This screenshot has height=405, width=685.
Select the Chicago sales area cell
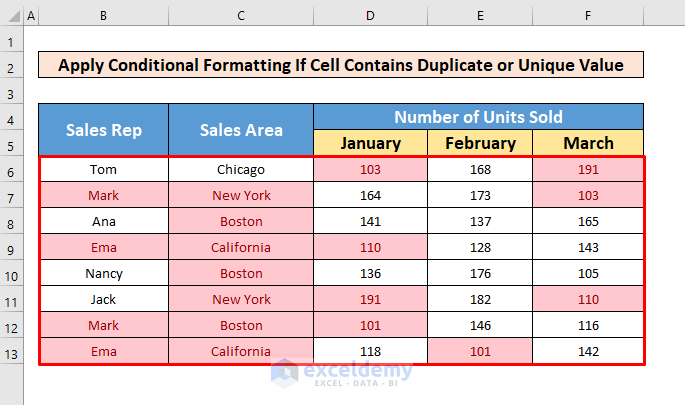click(240, 170)
